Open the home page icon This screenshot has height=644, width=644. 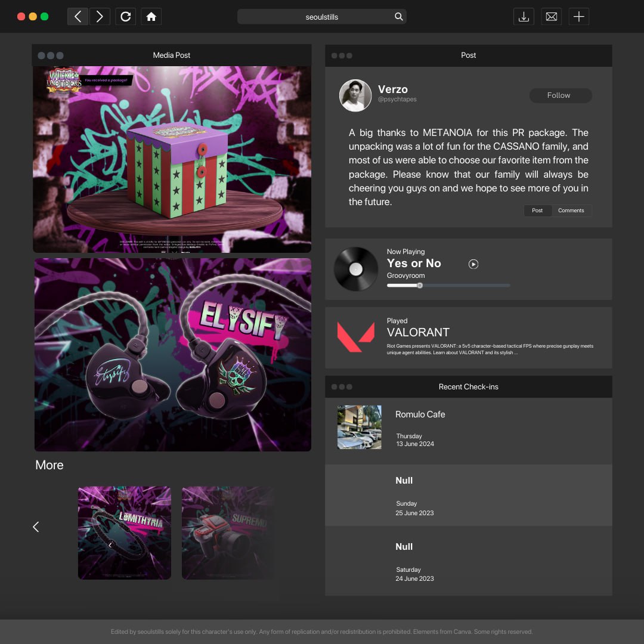click(x=151, y=17)
